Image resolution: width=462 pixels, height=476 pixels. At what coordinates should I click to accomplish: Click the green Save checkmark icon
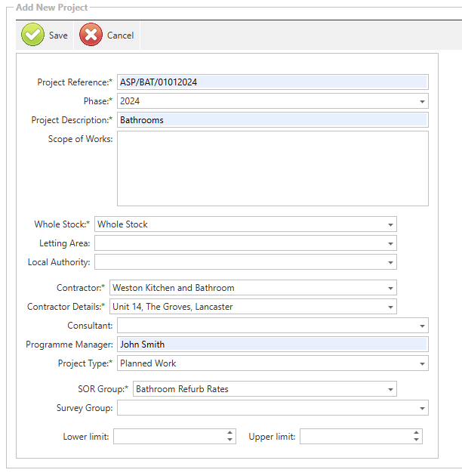tap(32, 35)
